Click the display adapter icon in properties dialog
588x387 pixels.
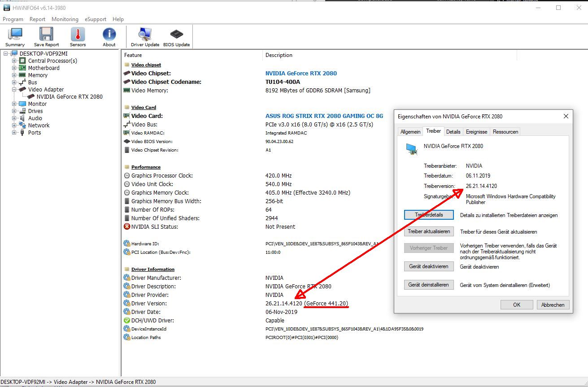point(412,149)
